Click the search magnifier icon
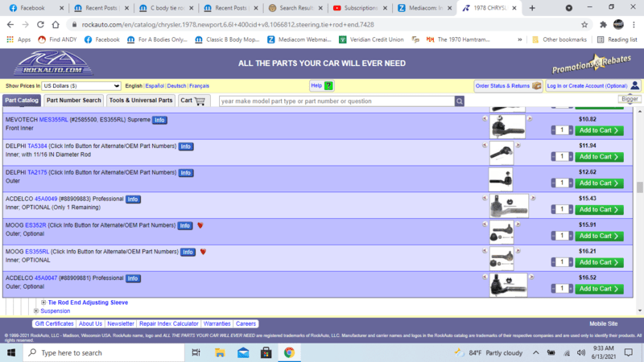The width and height of the screenshot is (644, 362). [x=459, y=101]
